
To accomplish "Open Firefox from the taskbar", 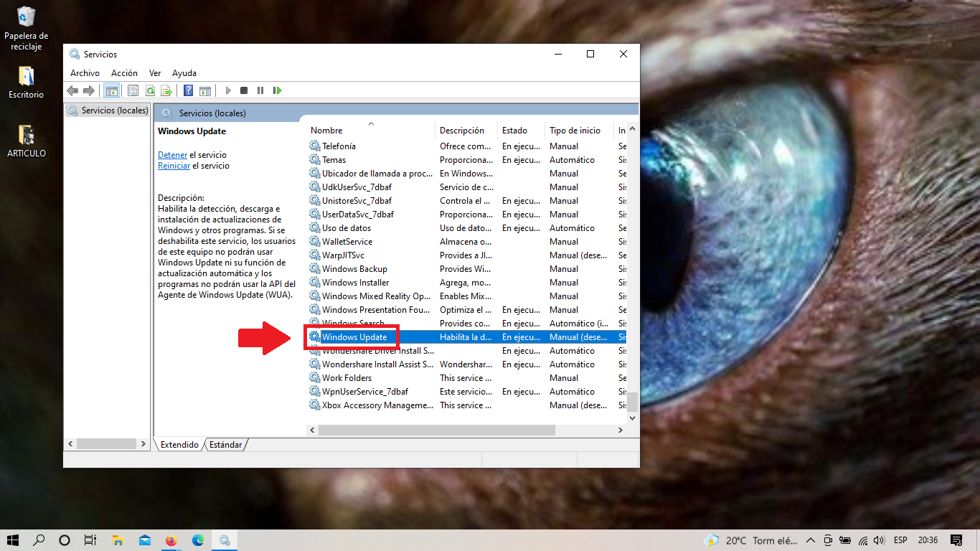I will pos(171,540).
